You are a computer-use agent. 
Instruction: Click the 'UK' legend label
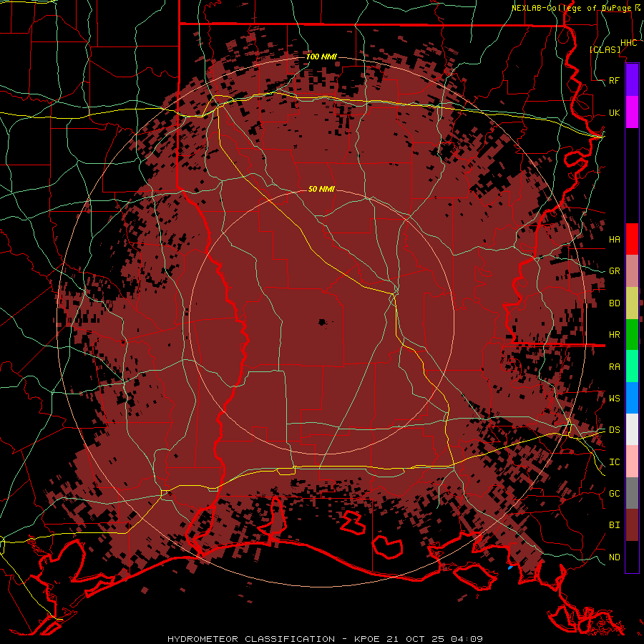(614, 112)
